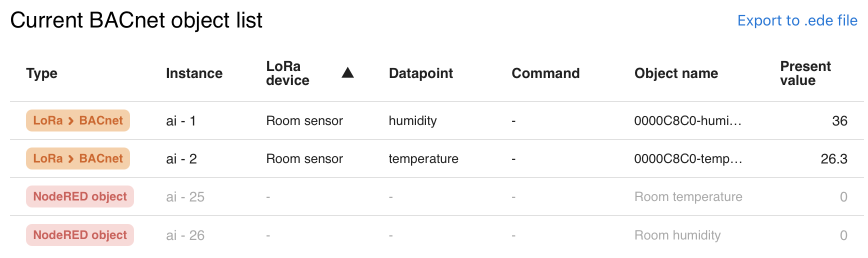Sort by the Object name header
Viewport: 868px width, 258px height.
tap(676, 73)
